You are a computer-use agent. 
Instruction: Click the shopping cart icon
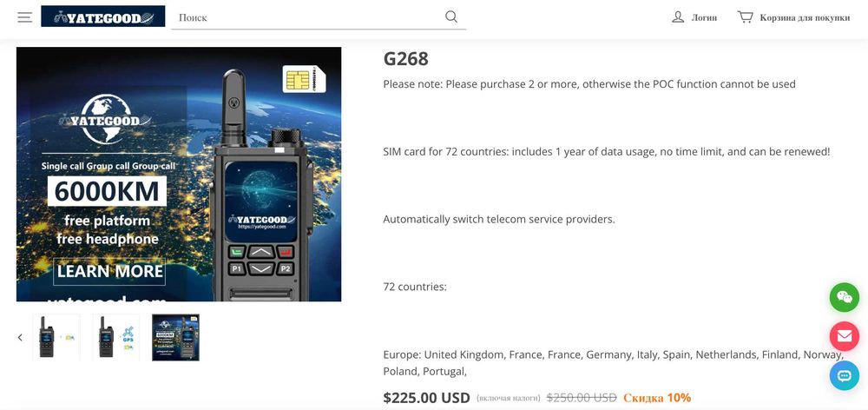coord(745,17)
